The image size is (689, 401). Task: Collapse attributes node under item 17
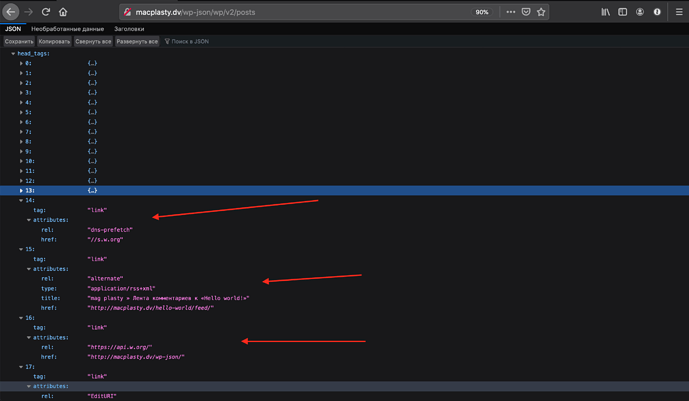point(29,387)
